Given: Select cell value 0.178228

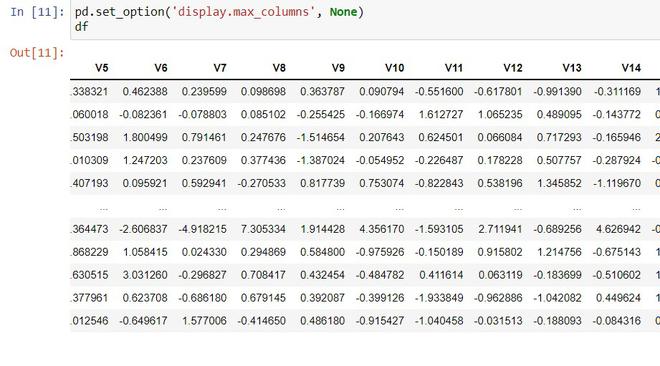Looking at the screenshot, I should [x=500, y=160].
